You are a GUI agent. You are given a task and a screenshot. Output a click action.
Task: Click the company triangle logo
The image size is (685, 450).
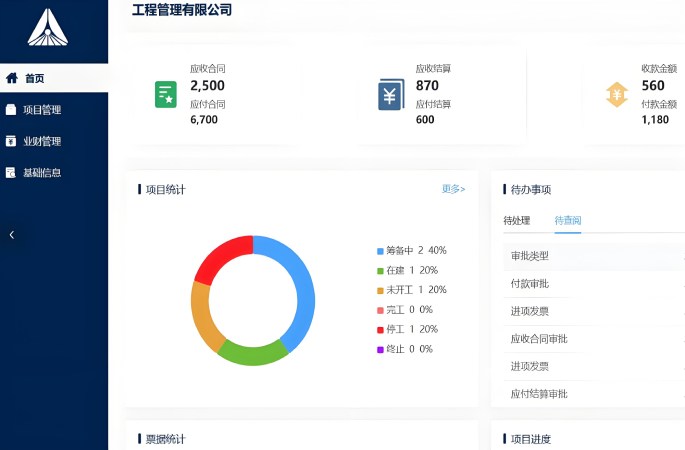click(47, 27)
